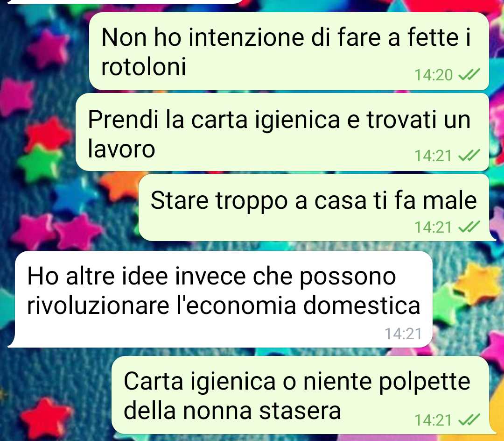
Task: Tap the green star on the chat wallpaper left
Action: [x=40, y=164]
